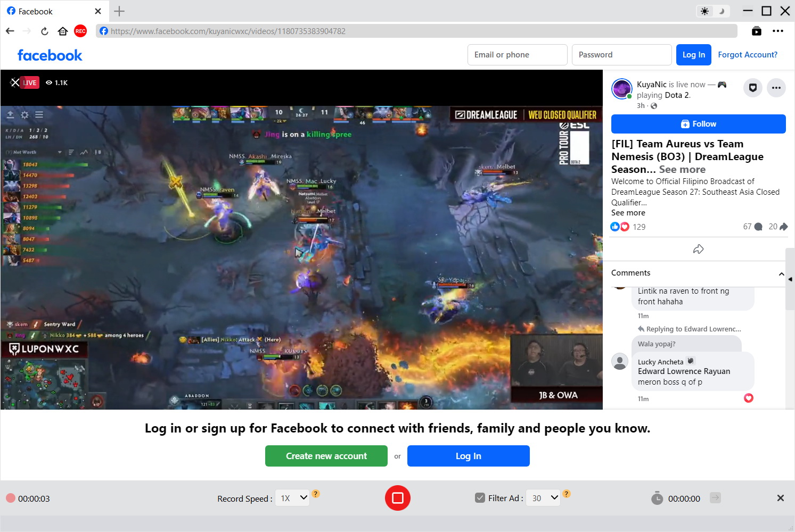The height and width of the screenshot is (532, 795).
Task: Expand the video title with See more
Action: tap(682, 169)
